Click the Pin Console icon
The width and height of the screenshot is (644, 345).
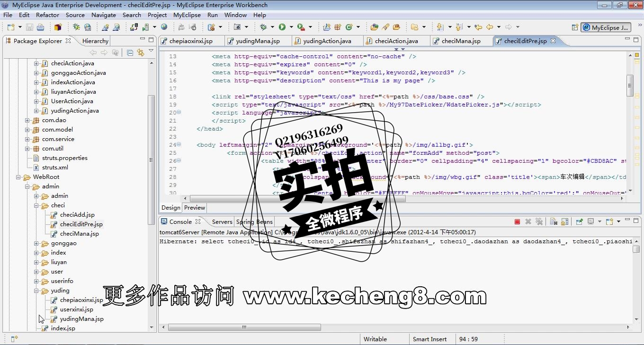[x=579, y=221]
